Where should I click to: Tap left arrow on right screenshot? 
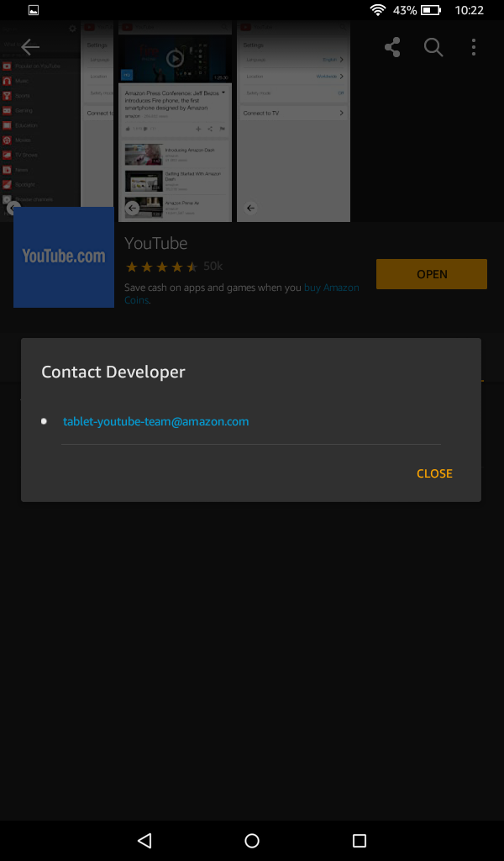point(250,209)
